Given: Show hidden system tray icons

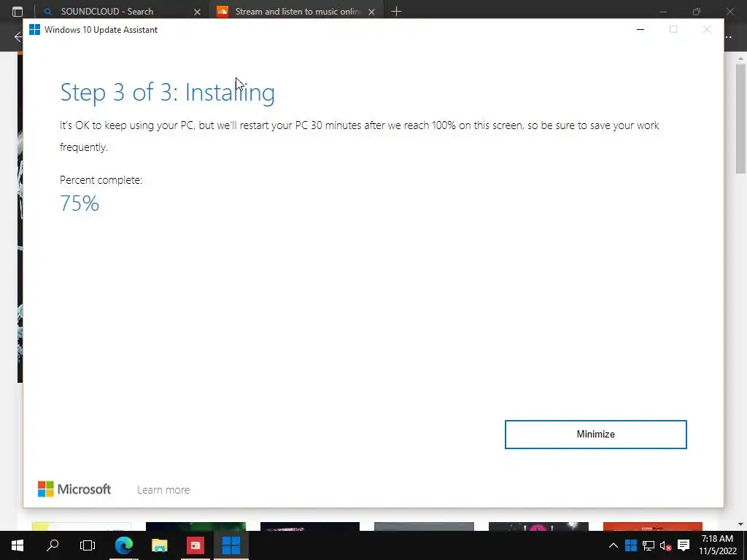Looking at the screenshot, I should coord(613,545).
